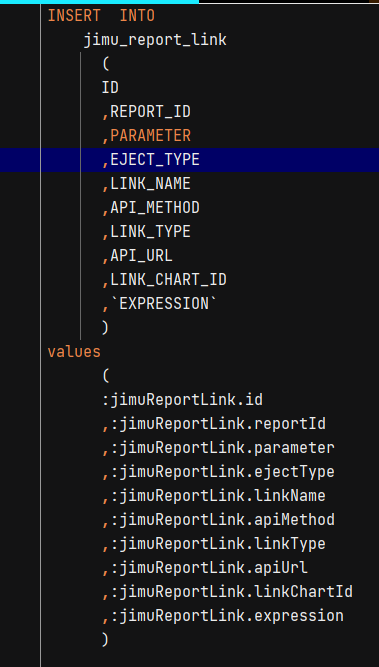
Task: Click the INSERT keyword
Action: [x=74, y=16]
